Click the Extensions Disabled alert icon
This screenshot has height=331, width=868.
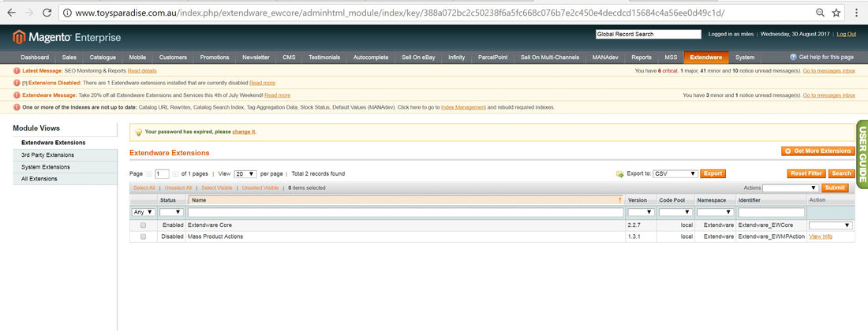click(17, 83)
